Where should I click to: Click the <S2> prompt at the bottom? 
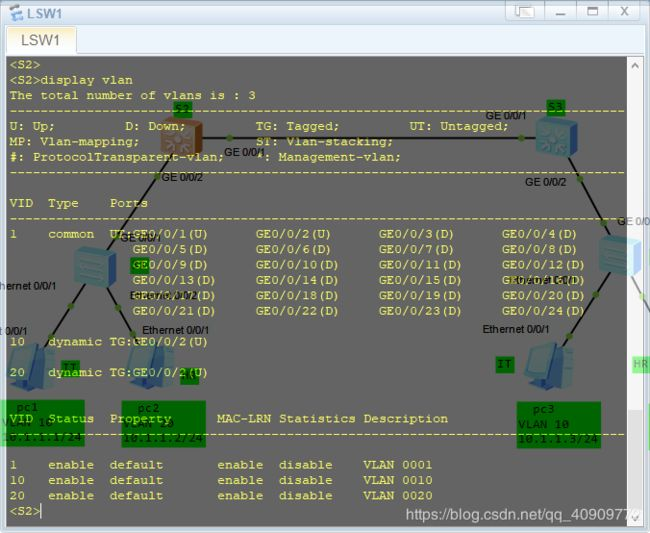25,511
